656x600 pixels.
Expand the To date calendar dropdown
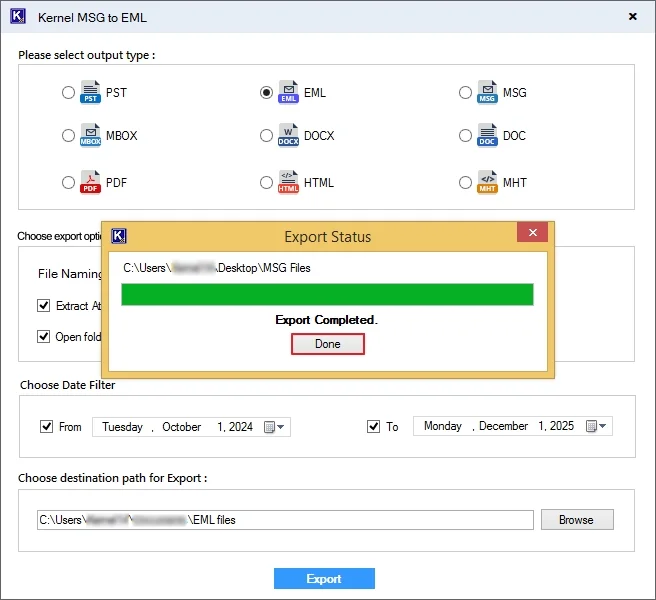coord(596,427)
